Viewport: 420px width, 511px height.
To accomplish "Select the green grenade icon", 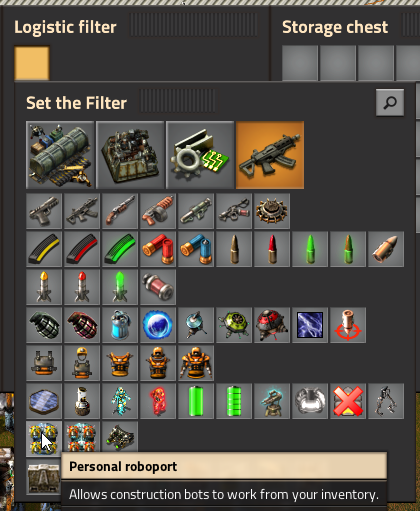I will click(x=44, y=325).
